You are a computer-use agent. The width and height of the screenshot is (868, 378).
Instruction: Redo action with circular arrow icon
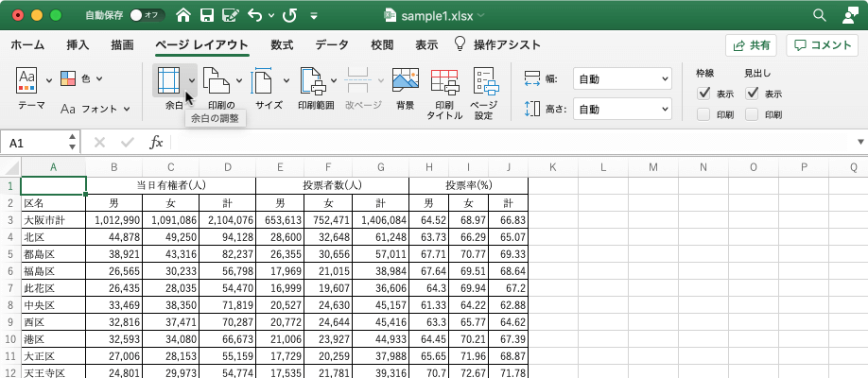pos(289,15)
